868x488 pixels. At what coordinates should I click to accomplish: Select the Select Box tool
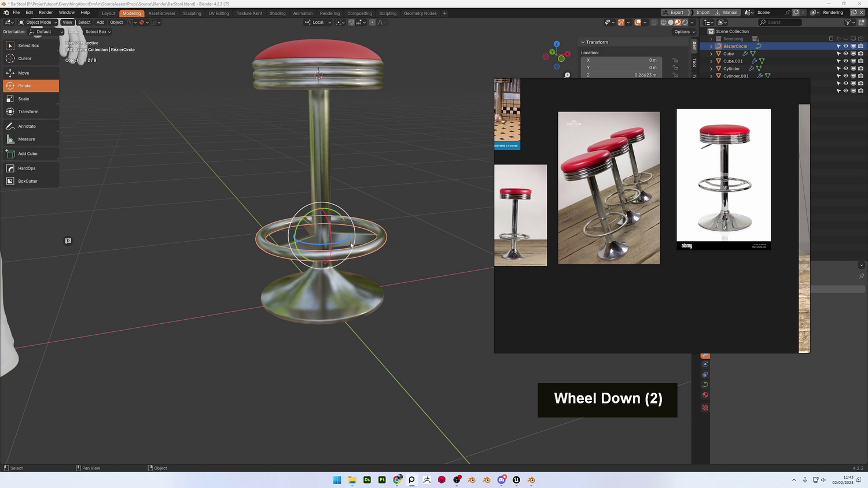click(x=31, y=46)
